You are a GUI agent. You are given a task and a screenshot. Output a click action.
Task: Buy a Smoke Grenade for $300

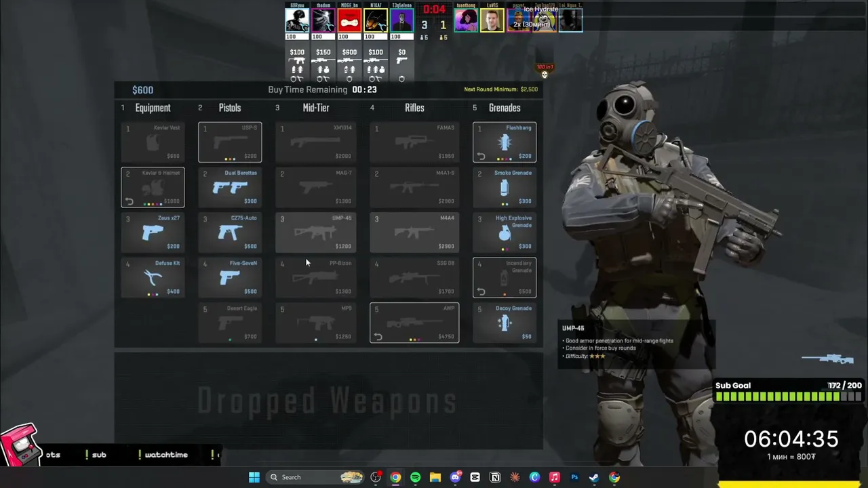[x=505, y=187]
